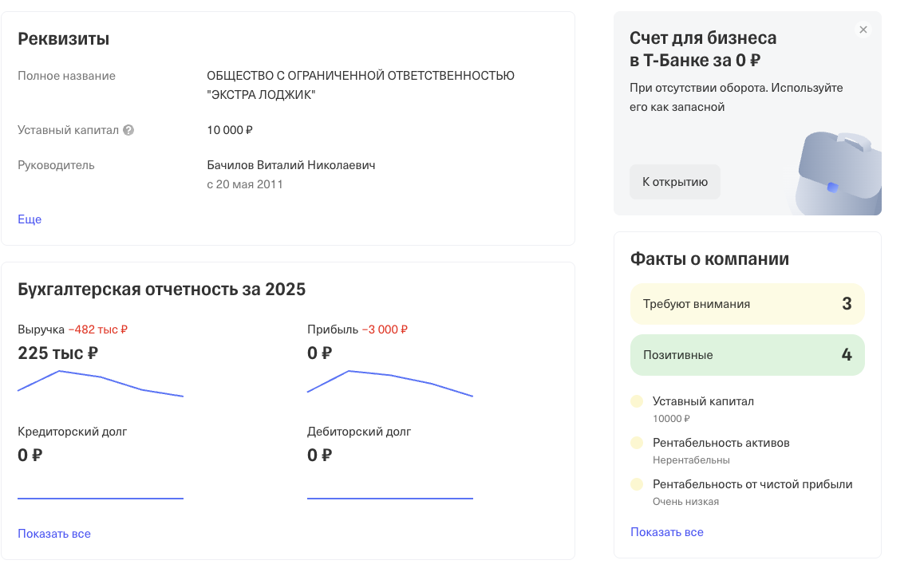
Task: Click the yellow dot beside Рентабельность от чистой прибыли
Action: [637, 485]
